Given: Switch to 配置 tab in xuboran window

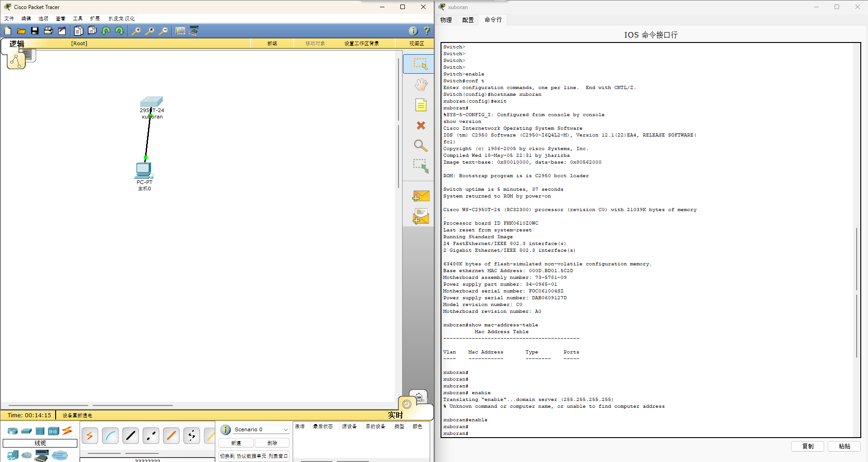Looking at the screenshot, I should 468,20.
